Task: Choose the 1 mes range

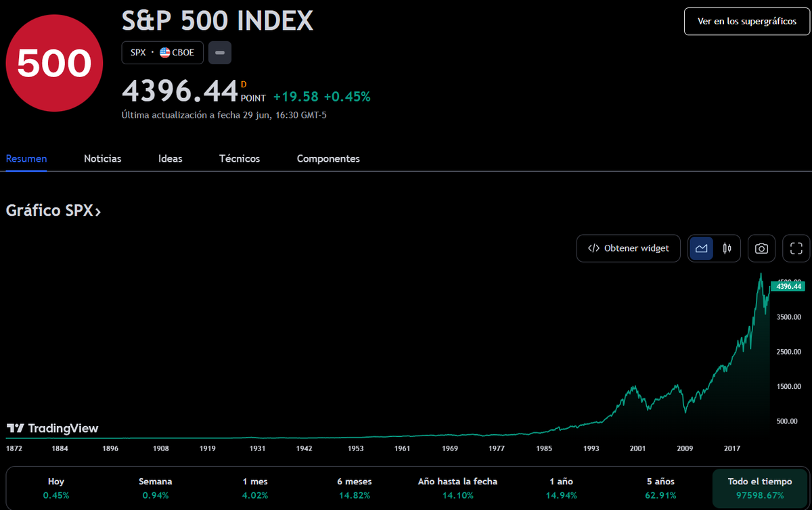Action: point(255,488)
